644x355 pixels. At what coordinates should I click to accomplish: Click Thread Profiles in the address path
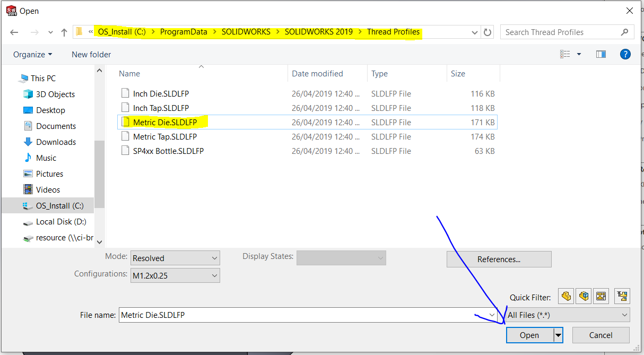coord(393,32)
